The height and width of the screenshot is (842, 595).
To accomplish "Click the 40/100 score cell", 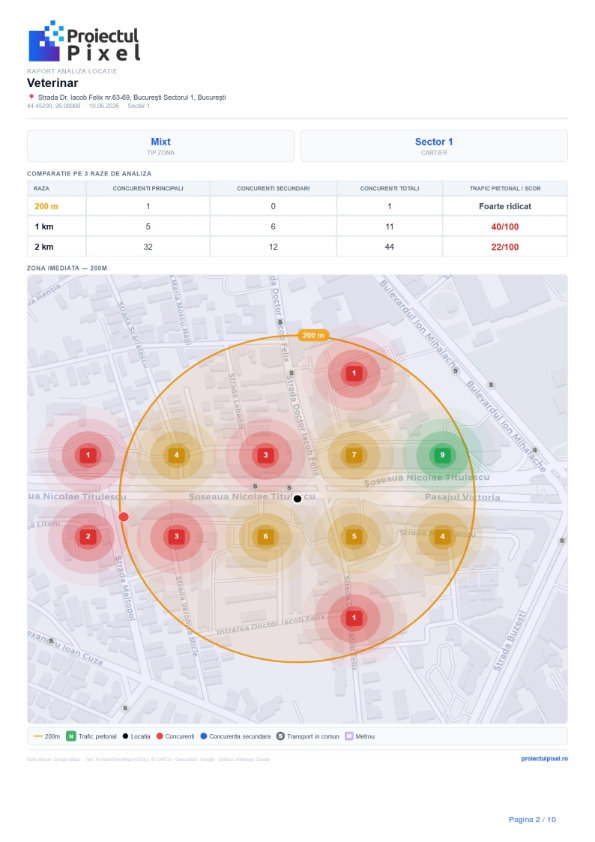I will 505,227.
